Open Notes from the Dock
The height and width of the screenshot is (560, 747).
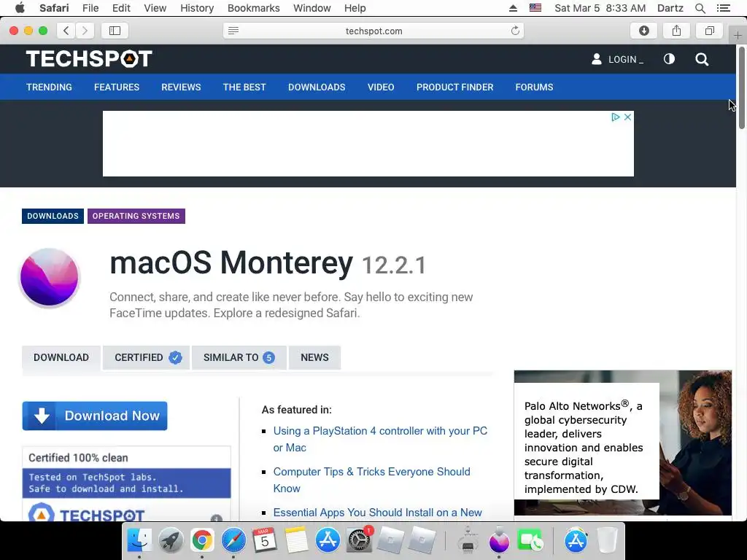(296, 540)
